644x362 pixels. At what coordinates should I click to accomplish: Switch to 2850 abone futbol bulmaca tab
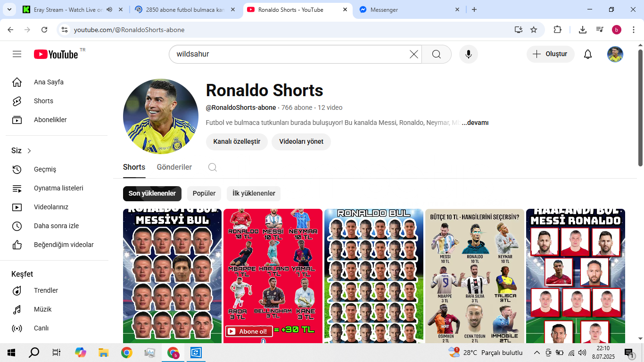(185, 9)
